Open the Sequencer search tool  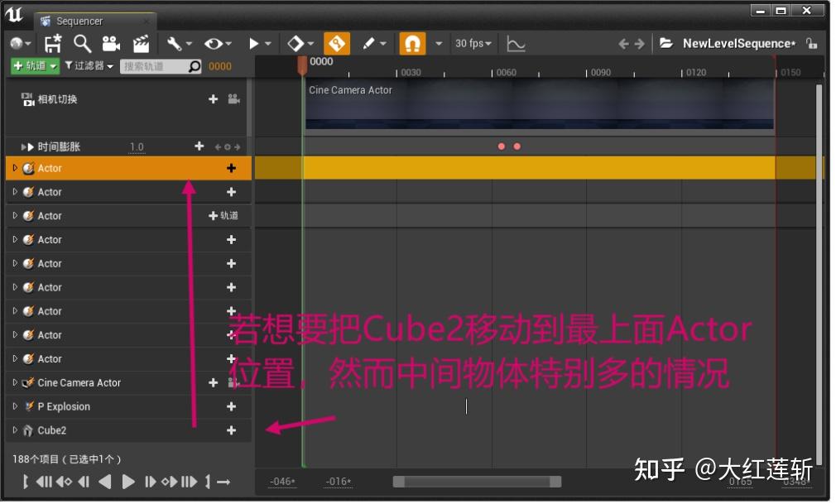pyautogui.click(x=83, y=43)
